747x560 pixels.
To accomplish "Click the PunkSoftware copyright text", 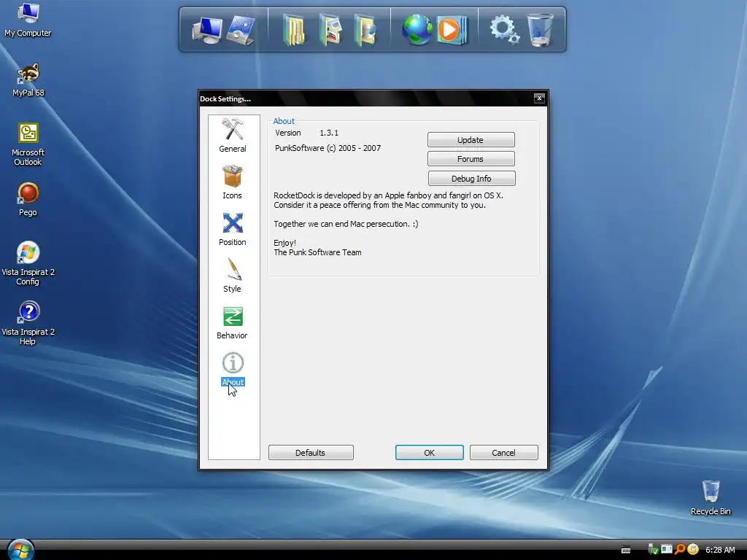I will (328, 148).
